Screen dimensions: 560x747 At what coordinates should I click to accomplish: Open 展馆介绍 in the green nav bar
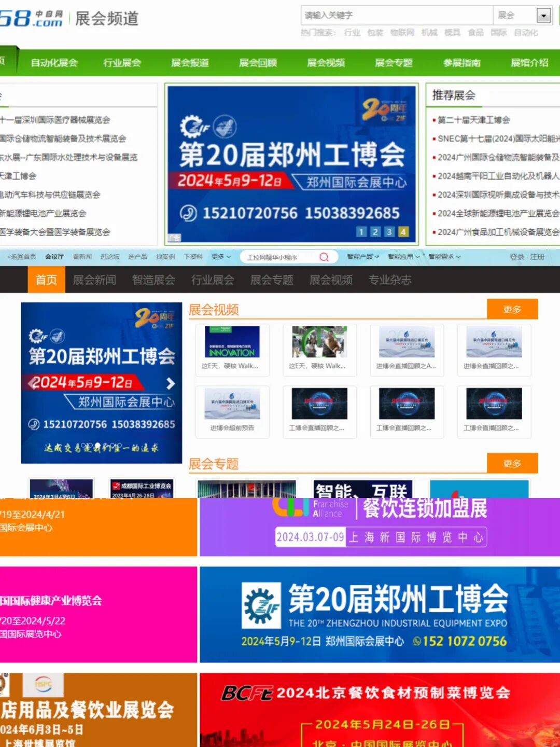(530, 63)
